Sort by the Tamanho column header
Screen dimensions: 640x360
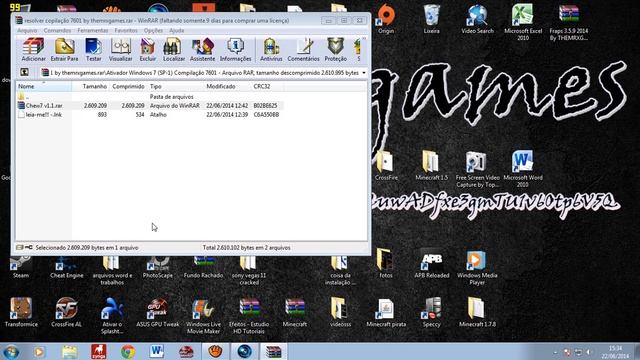(91, 87)
